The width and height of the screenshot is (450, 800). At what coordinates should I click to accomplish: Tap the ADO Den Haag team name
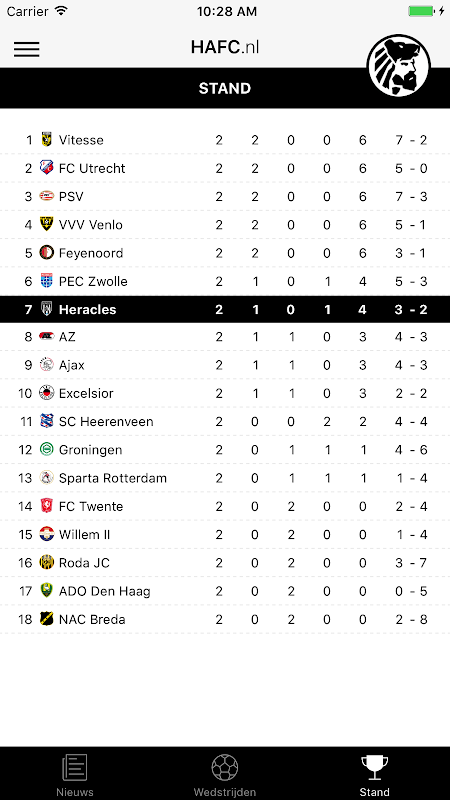pyautogui.click(x=105, y=591)
